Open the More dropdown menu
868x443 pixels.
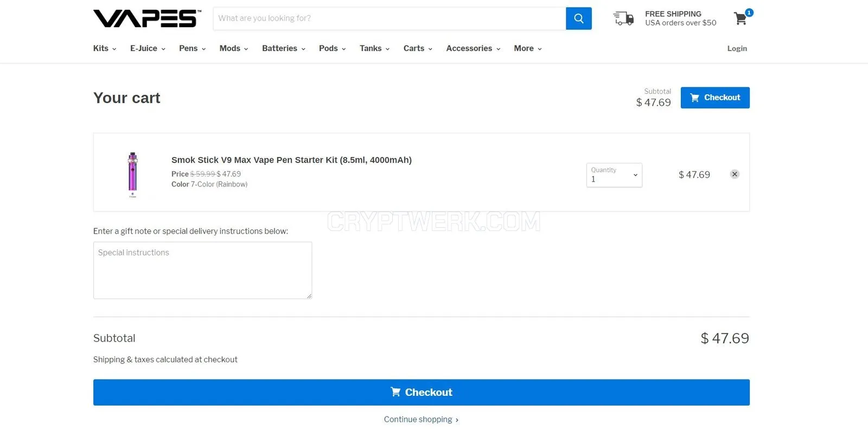coord(528,48)
